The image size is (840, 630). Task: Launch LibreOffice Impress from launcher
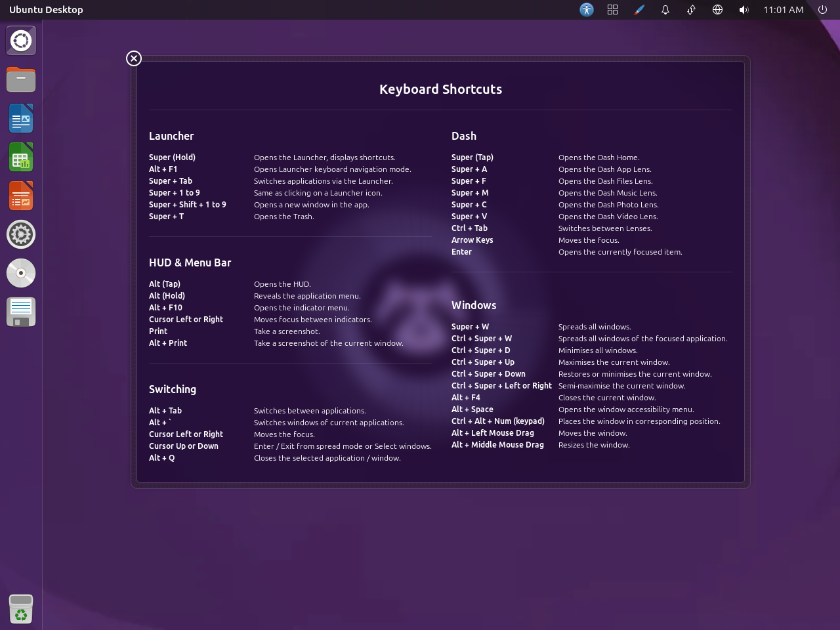tap(21, 196)
